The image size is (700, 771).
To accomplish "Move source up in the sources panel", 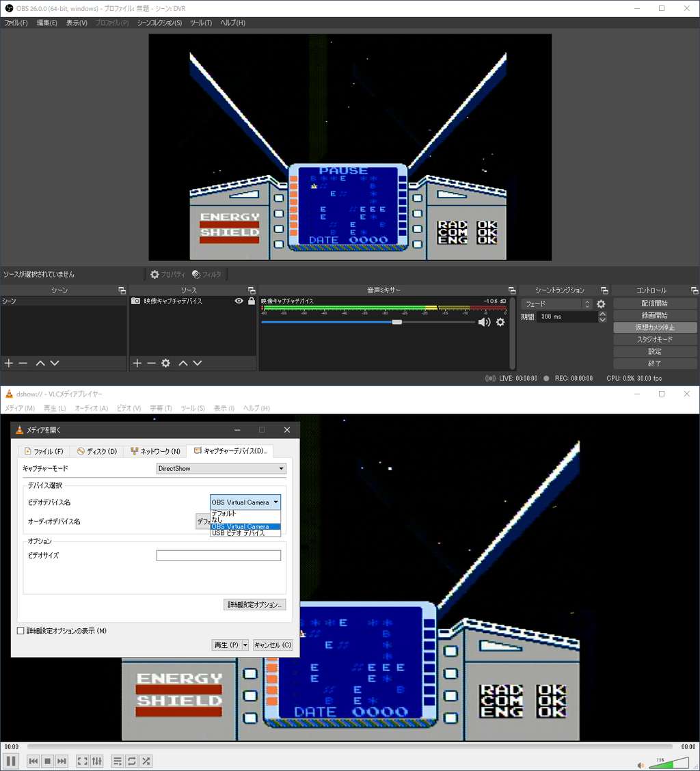I will (183, 363).
